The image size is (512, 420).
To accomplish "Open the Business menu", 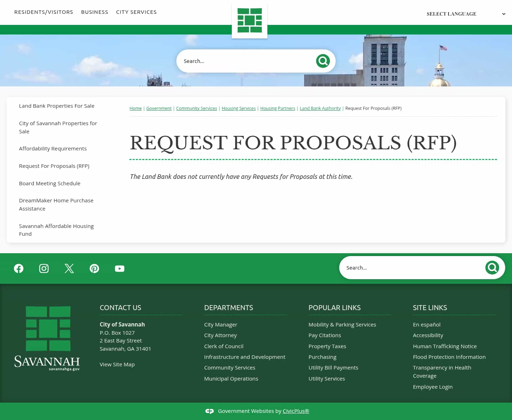I will [x=95, y=12].
